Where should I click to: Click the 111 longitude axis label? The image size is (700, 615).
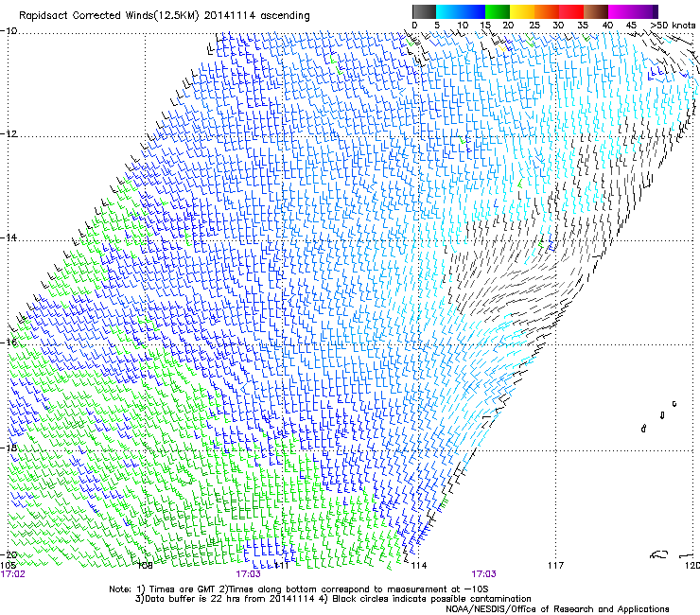(x=281, y=566)
